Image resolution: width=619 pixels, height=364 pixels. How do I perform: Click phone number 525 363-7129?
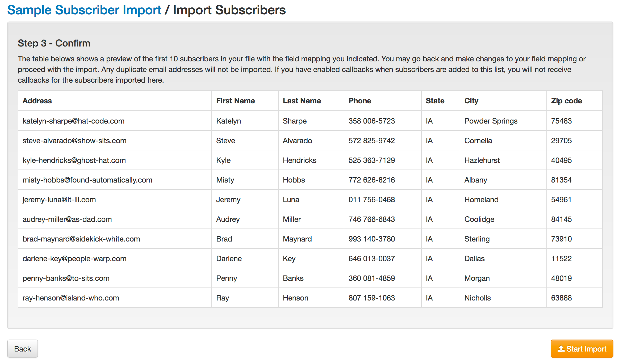372,160
